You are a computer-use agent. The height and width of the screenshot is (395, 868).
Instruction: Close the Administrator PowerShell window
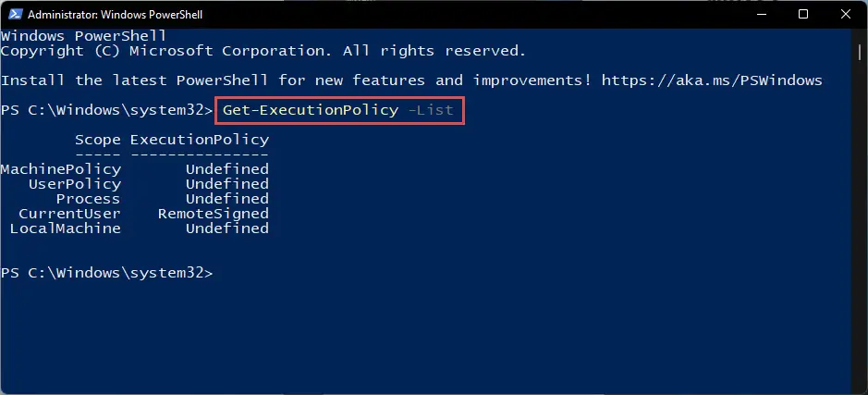click(846, 15)
